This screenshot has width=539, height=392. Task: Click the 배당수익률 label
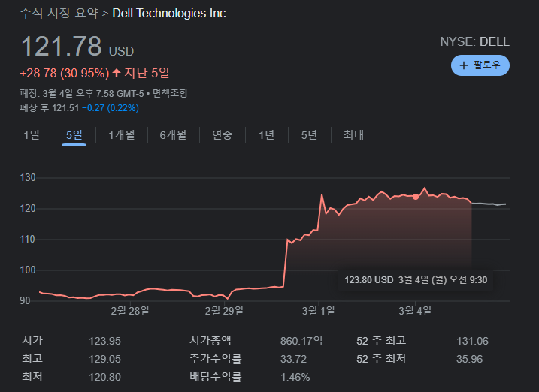[215, 377]
